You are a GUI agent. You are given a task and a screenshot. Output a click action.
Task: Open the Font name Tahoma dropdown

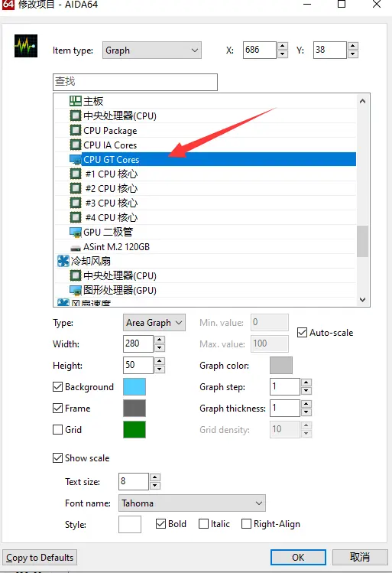192,503
